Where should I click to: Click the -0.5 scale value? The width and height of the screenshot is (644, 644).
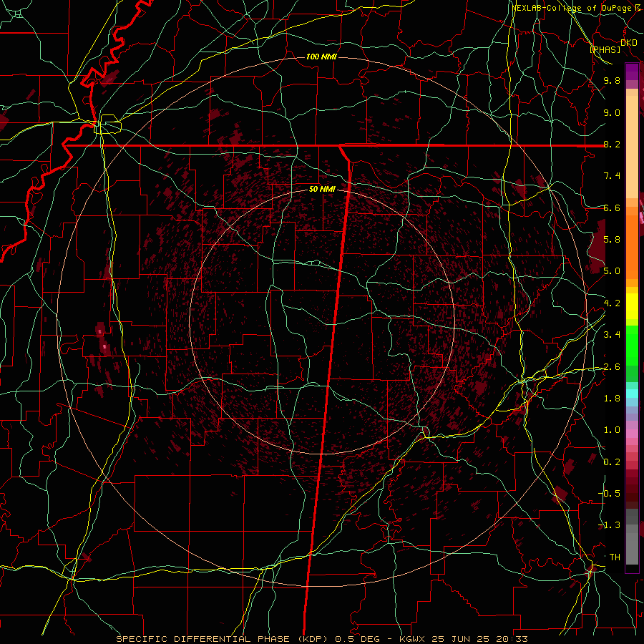point(610,494)
